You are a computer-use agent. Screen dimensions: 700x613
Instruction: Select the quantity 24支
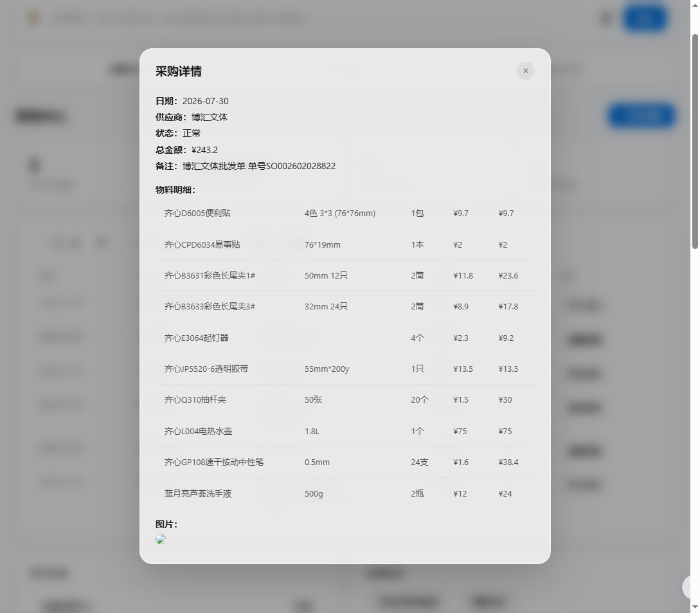[x=420, y=462]
